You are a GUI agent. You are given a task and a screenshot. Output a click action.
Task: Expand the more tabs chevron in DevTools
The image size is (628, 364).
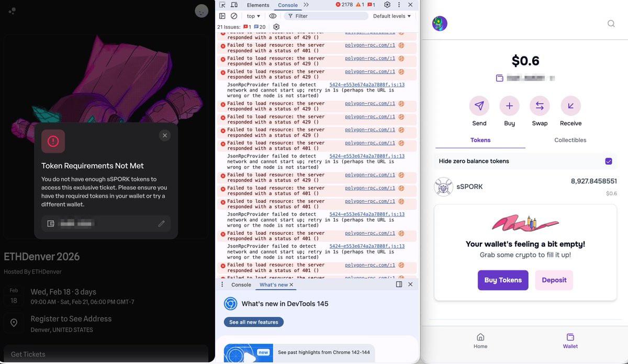(x=306, y=5)
